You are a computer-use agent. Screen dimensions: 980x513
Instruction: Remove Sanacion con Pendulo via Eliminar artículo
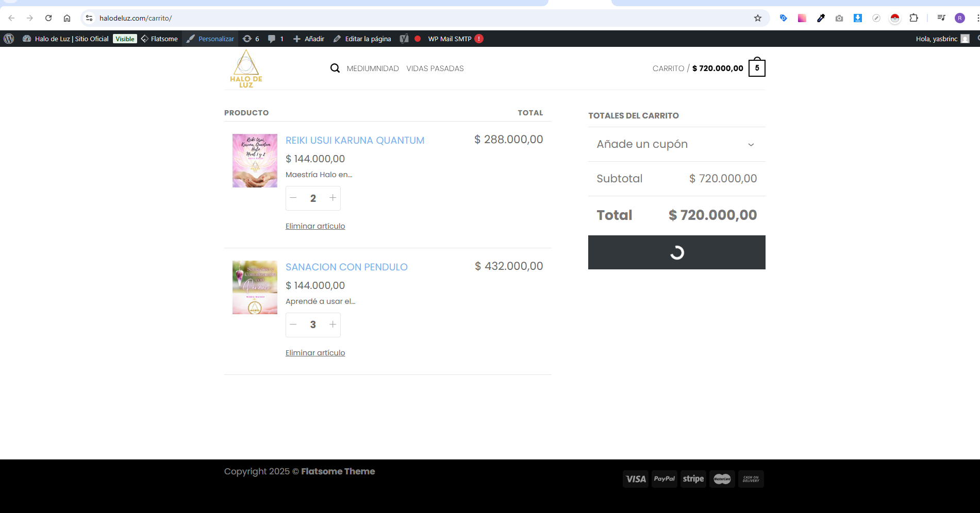315,353
